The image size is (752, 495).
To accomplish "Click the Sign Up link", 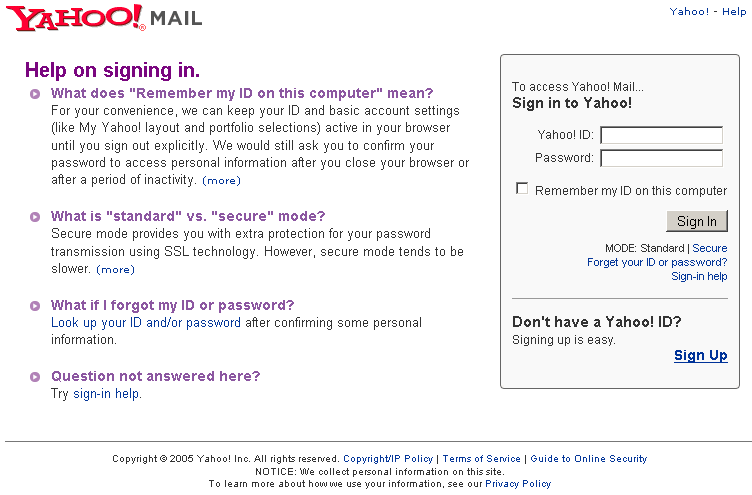I will point(701,355).
